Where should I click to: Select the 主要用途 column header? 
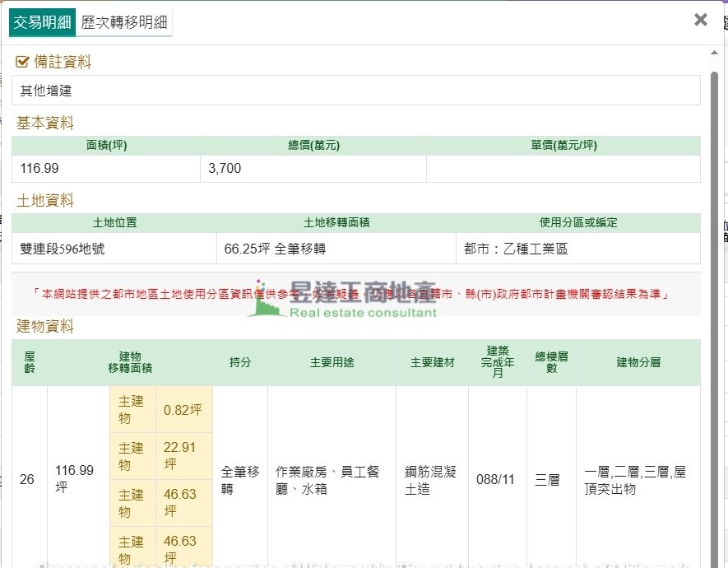332,362
